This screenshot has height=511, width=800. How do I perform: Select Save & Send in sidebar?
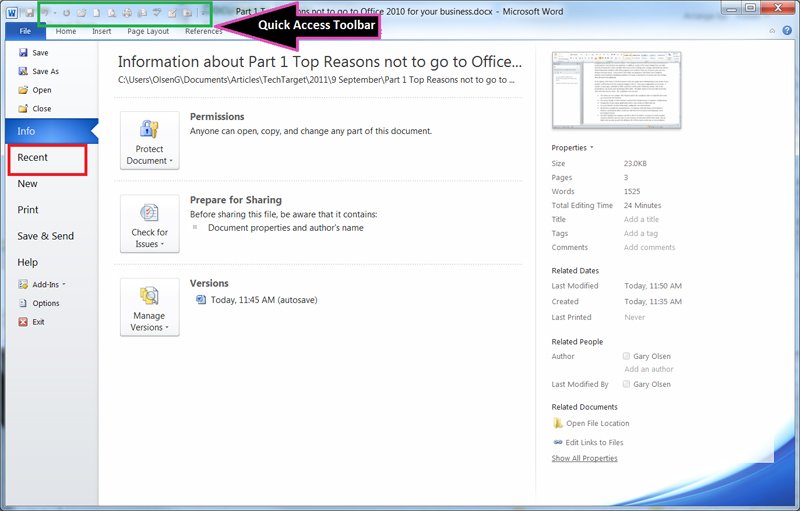point(45,236)
